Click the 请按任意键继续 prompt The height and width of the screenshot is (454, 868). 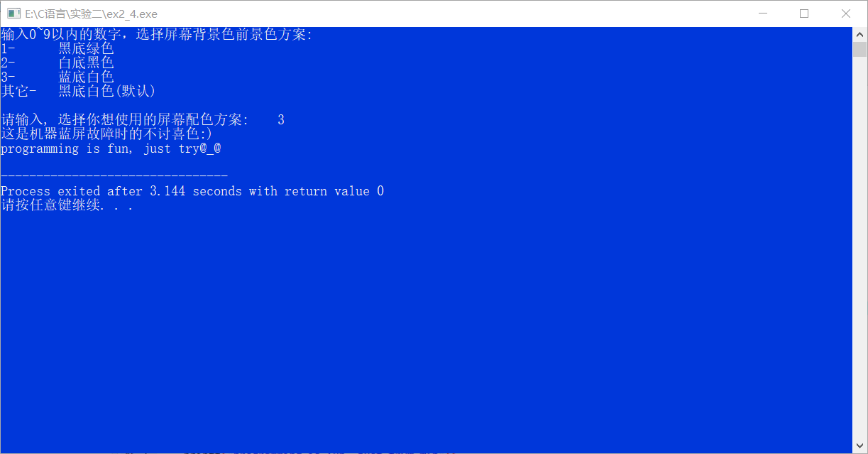click(67, 205)
